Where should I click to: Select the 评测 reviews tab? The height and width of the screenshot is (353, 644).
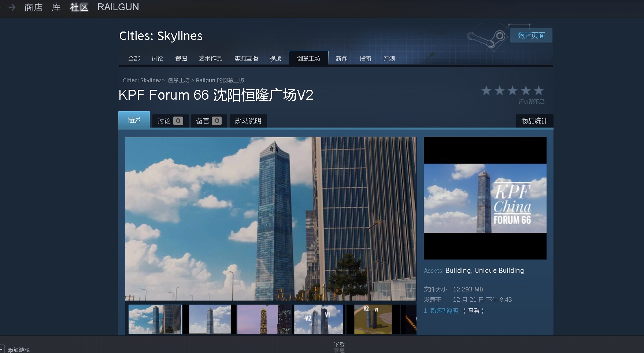389,59
